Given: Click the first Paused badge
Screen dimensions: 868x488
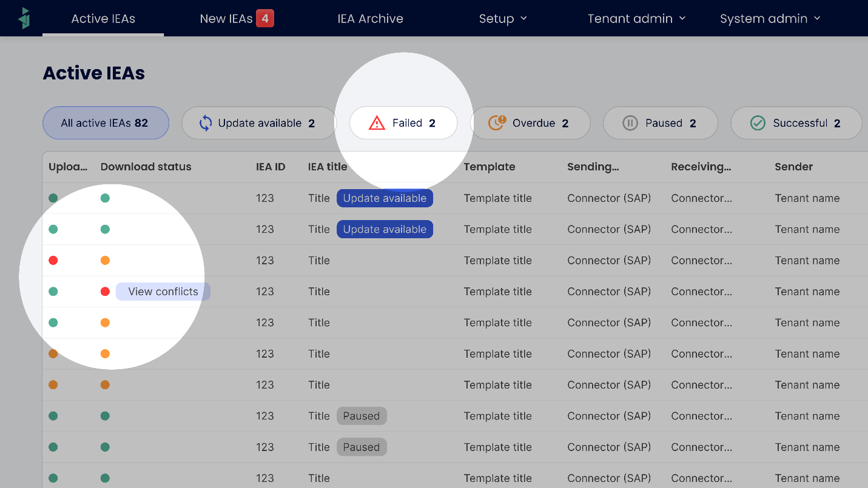Looking at the screenshot, I should (362, 416).
